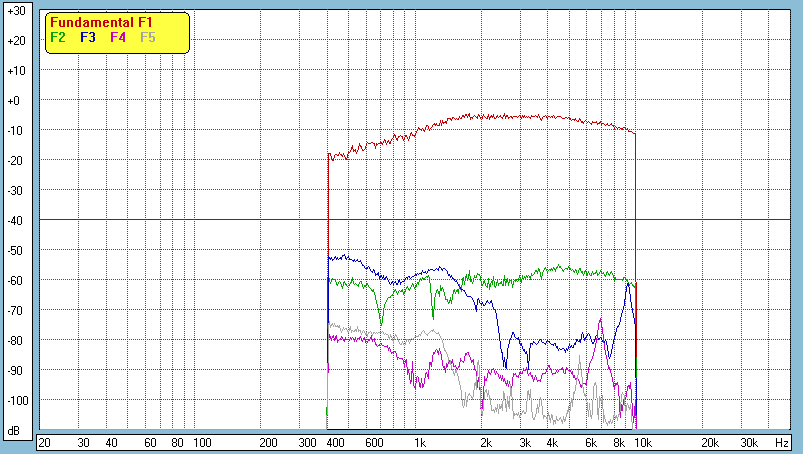Click the 4k frequency label
The image size is (803, 454).
[x=552, y=443]
